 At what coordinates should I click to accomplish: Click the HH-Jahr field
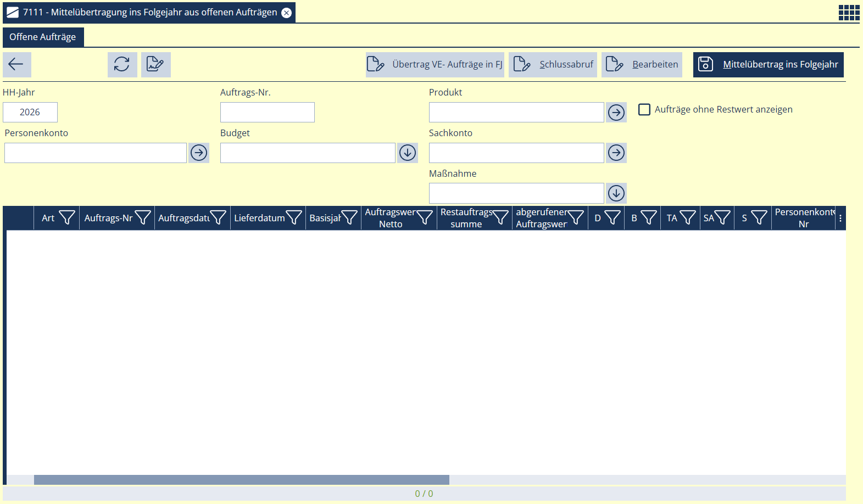30,112
